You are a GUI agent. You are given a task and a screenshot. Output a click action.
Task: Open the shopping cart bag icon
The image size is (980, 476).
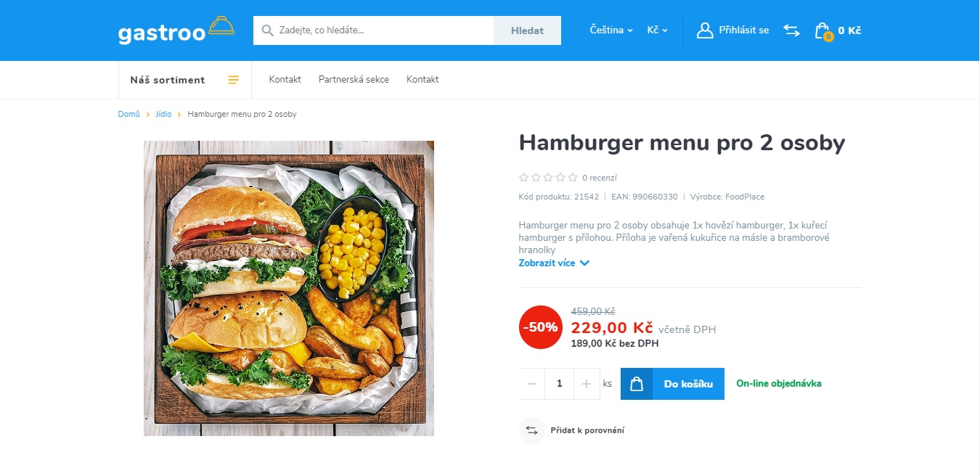[822, 31]
